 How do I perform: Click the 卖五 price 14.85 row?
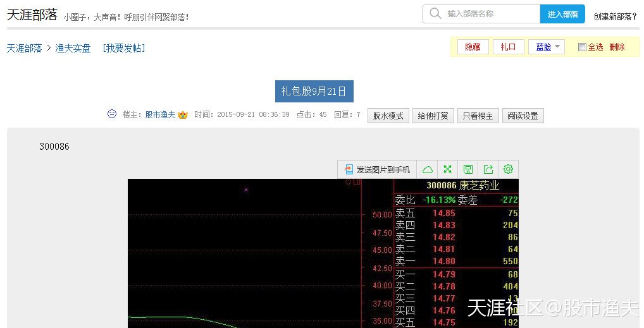coord(456,213)
